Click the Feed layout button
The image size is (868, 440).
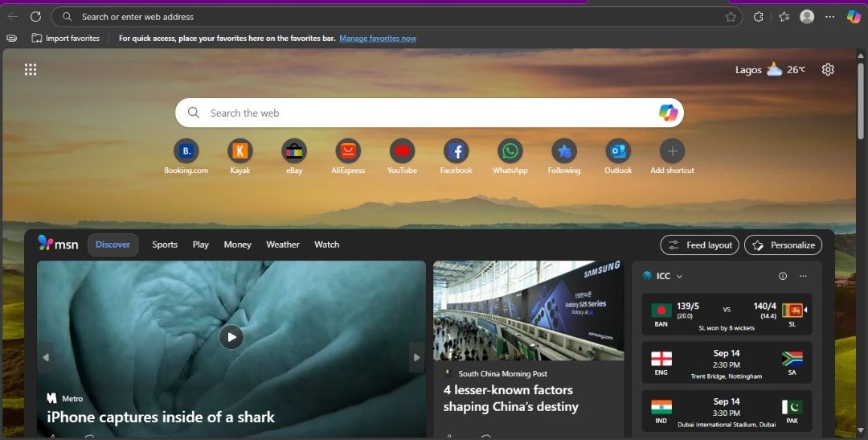coord(700,245)
